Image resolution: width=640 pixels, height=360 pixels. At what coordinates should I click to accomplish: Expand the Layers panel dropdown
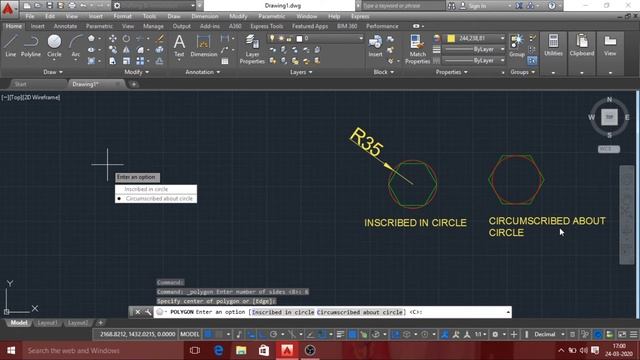pos(301,72)
